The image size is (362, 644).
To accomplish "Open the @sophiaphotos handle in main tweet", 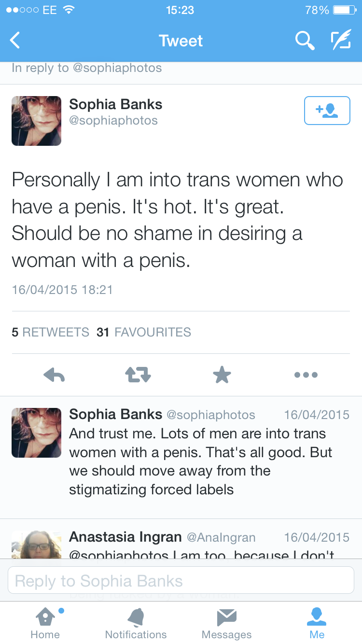I will 113,120.
